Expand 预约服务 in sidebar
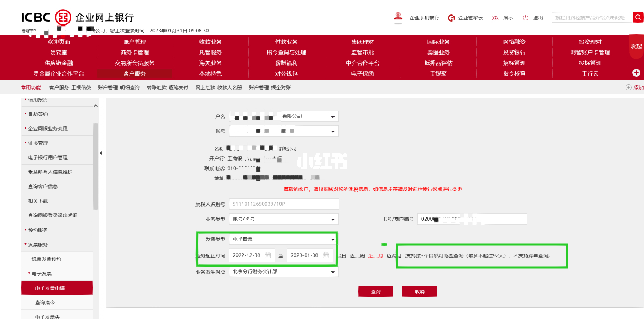The image size is (644, 322). coord(38,230)
